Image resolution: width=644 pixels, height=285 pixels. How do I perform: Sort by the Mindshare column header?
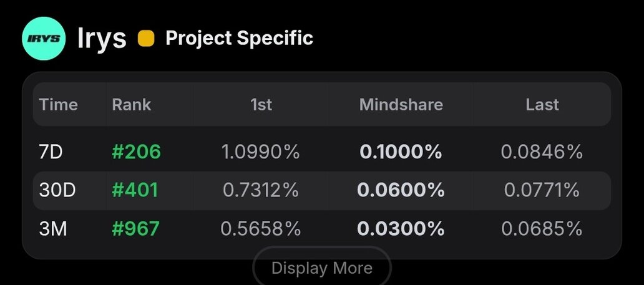click(401, 105)
